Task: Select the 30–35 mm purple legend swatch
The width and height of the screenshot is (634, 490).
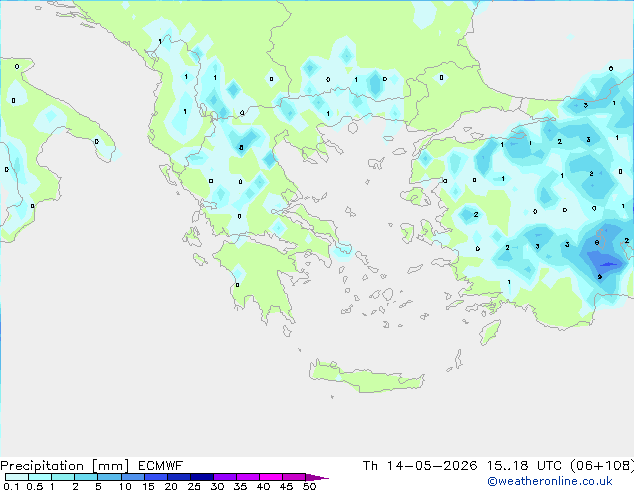Action: [225, 477]
